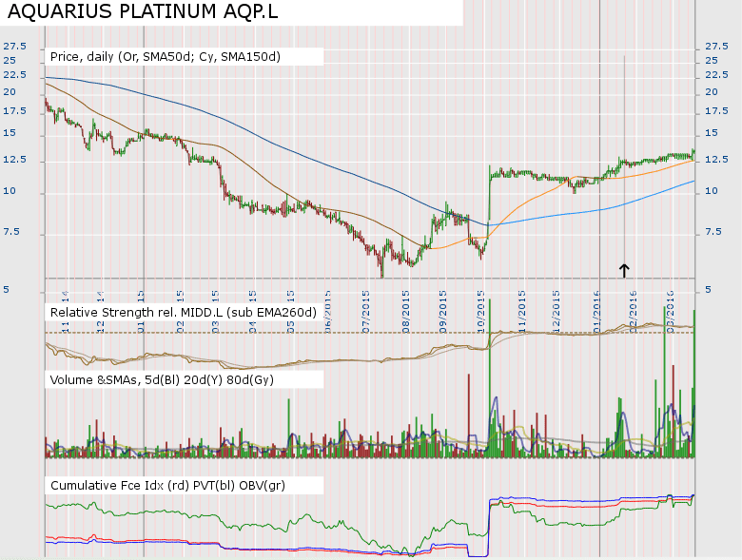Click the 20 value on the right price axis
Screen dimensions: 742x560
(x=712, y=93)
